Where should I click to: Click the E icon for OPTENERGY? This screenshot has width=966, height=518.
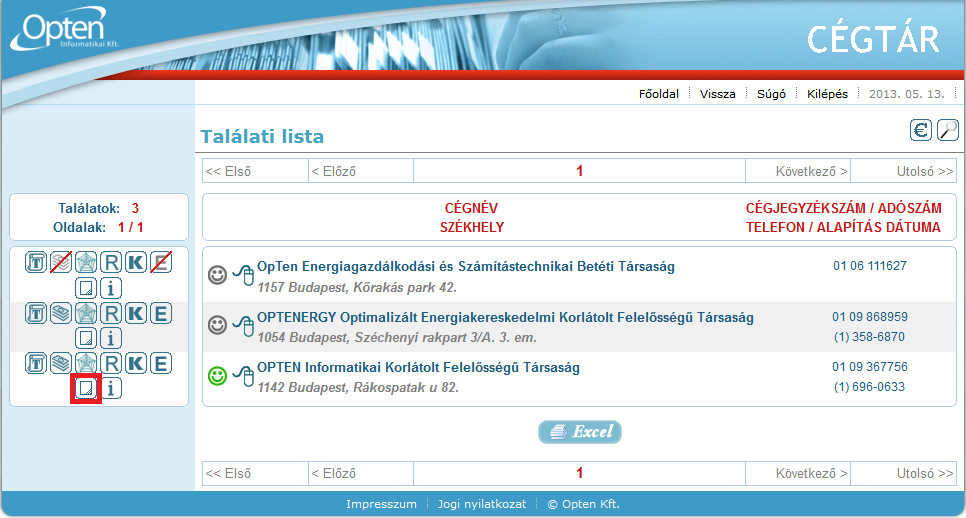[x=161, y=314]
